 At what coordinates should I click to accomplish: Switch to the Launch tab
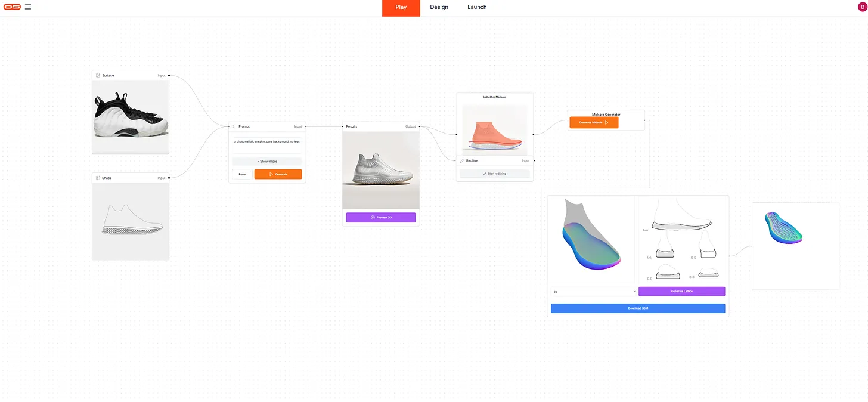point(477,8)
